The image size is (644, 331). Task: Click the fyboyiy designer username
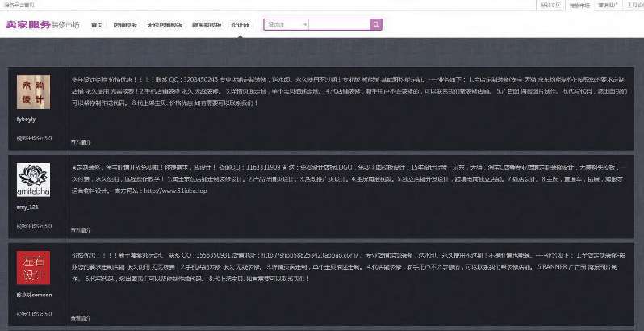[26, 119]
